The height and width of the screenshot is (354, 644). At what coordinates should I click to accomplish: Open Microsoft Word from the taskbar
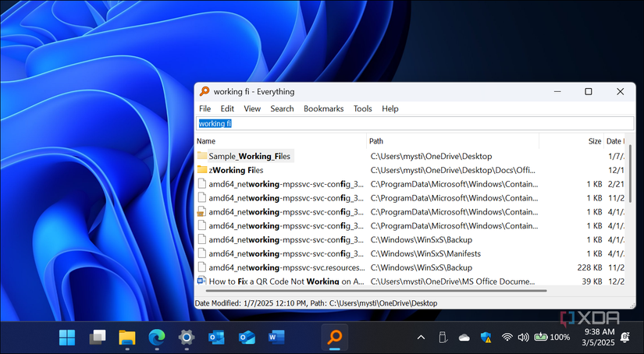(x=276, y=338)
